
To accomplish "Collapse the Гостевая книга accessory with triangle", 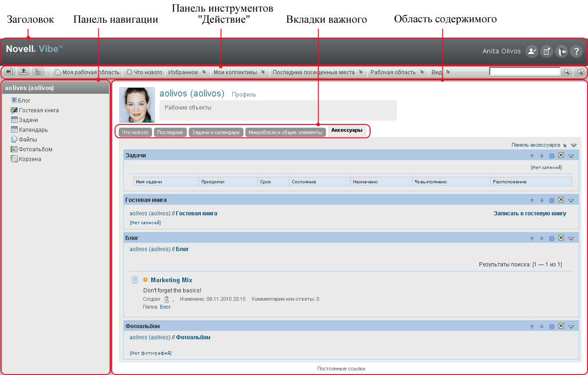I will pyautogui.click(x=571, y=200).
